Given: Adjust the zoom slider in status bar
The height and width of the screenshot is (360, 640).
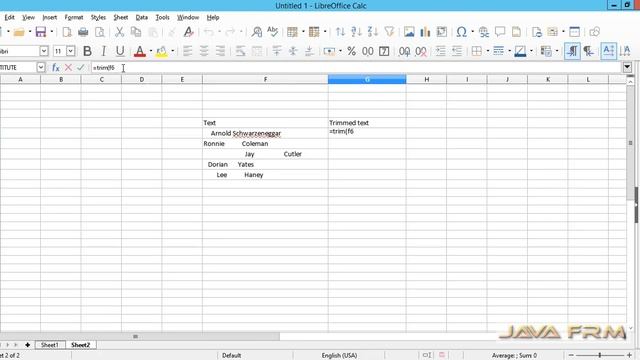Looking at the screenshot, I should (x=600, y=355).
